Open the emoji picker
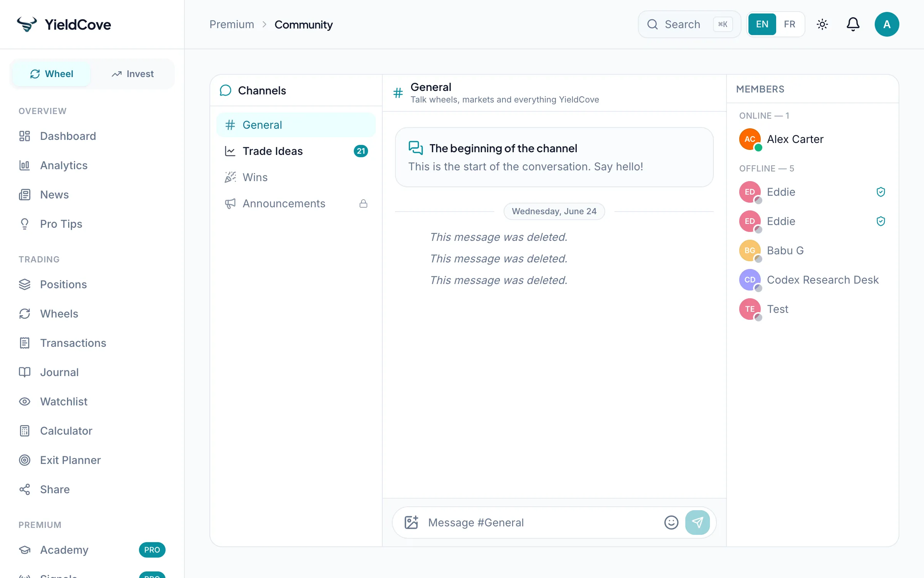The width and height of the screenshot is (924, 578). (671, 523)
